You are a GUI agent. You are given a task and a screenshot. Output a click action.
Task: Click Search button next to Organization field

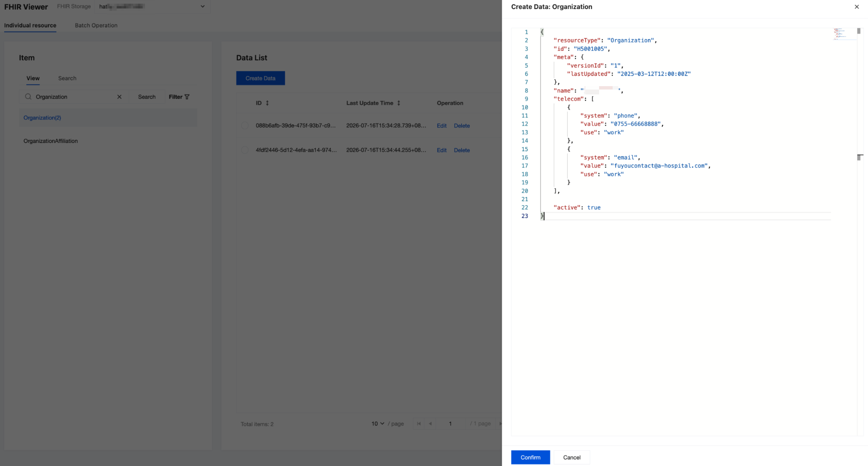[x=147, y=97]
